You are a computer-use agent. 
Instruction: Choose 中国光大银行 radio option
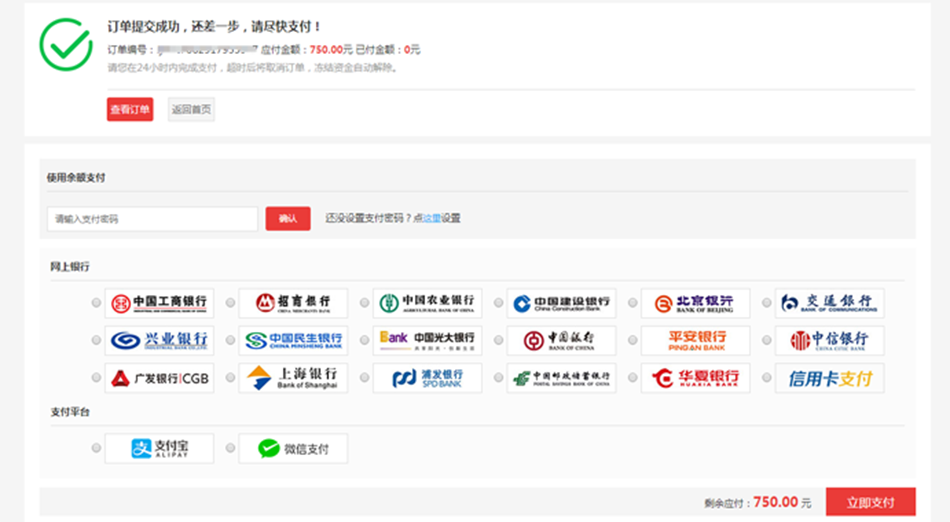[x=364, y=340]
